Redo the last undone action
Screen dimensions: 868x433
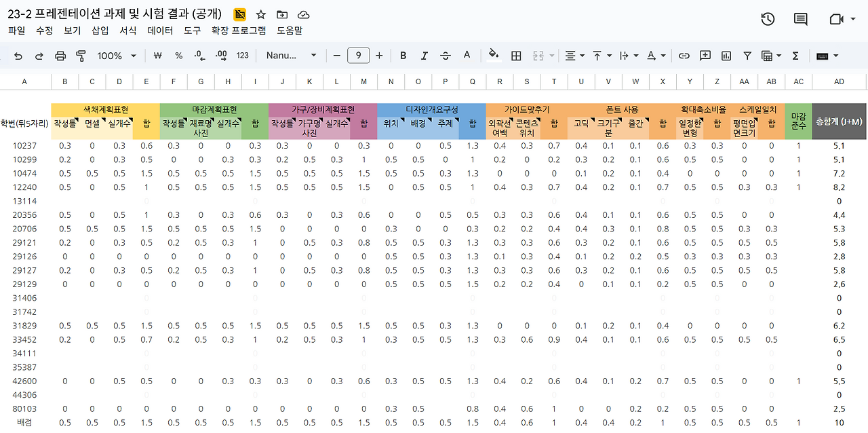39,56
